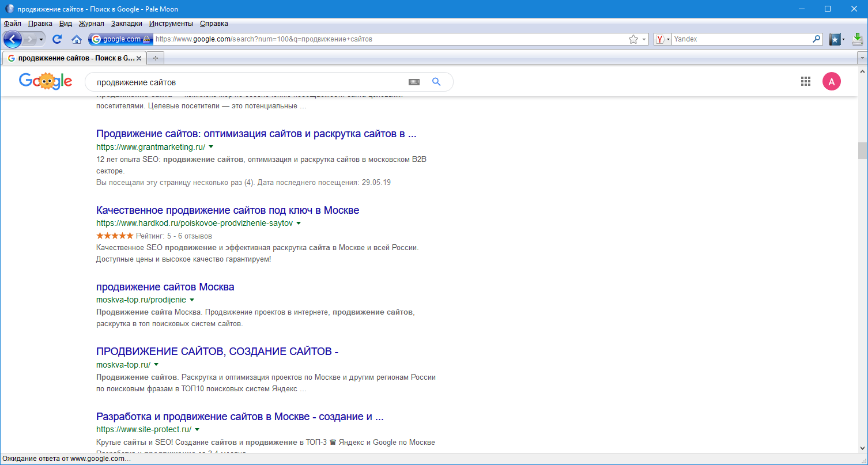
Task: Expand options arrow next to site-protect.ru URL
Action: coord(197,429)
